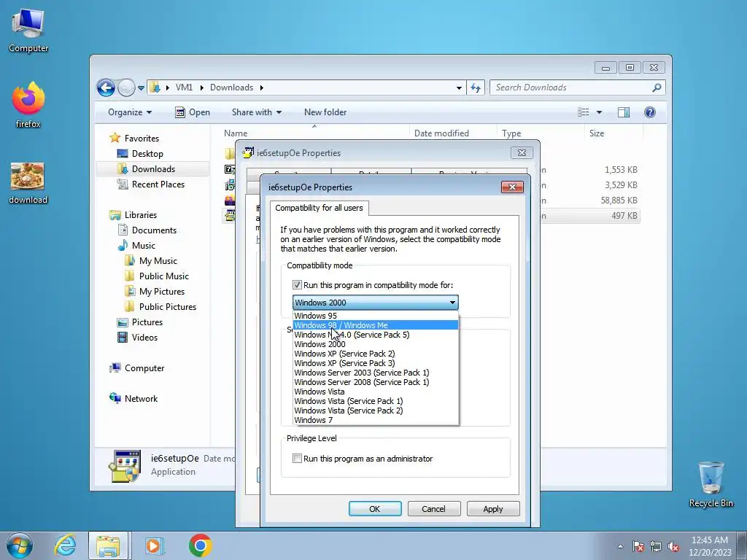Choose Windows XP (Service Pack 3)
747x560 pixels.
(376, 363)
